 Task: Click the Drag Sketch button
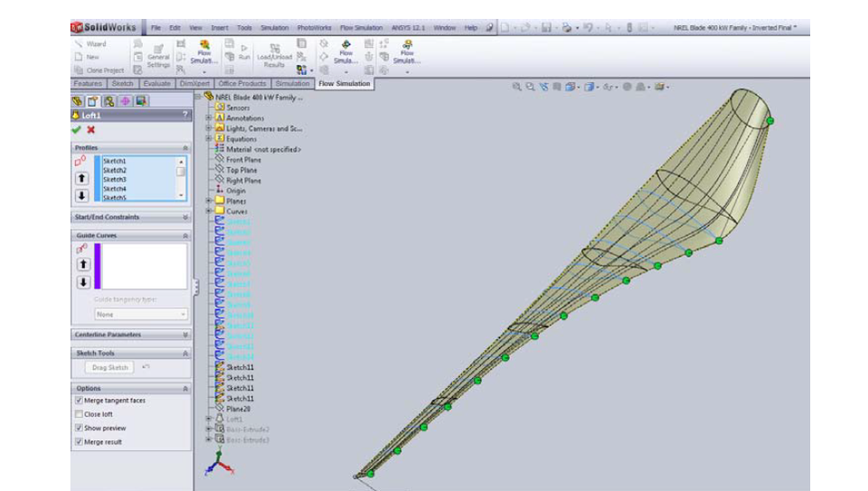(109, 367)
